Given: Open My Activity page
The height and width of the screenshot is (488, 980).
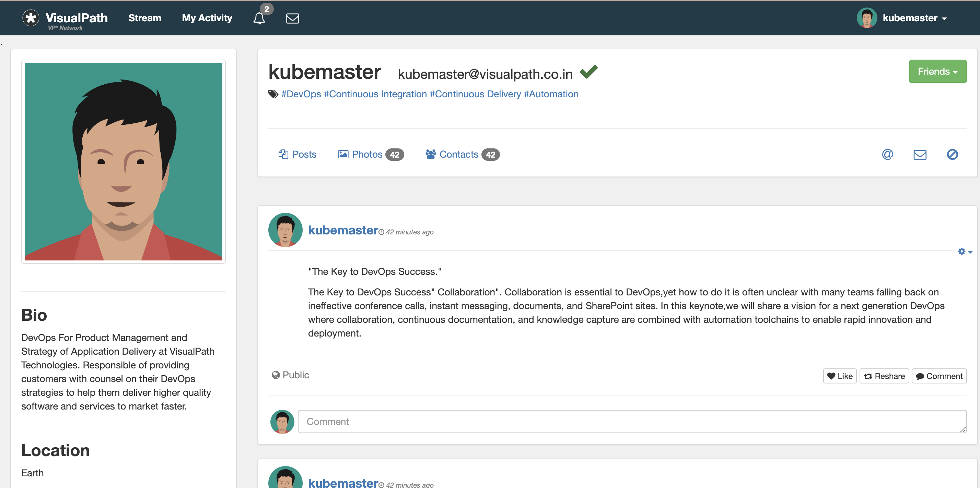Looking at the screenshot, I should pos(207,18).
